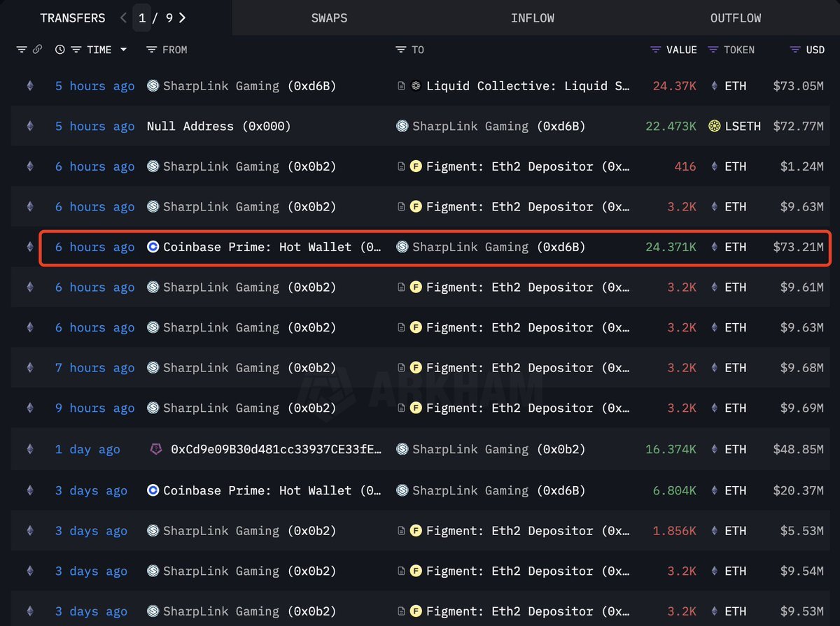Open the INFLOW tab
The image size is (840, 626).
click(533, 18)
